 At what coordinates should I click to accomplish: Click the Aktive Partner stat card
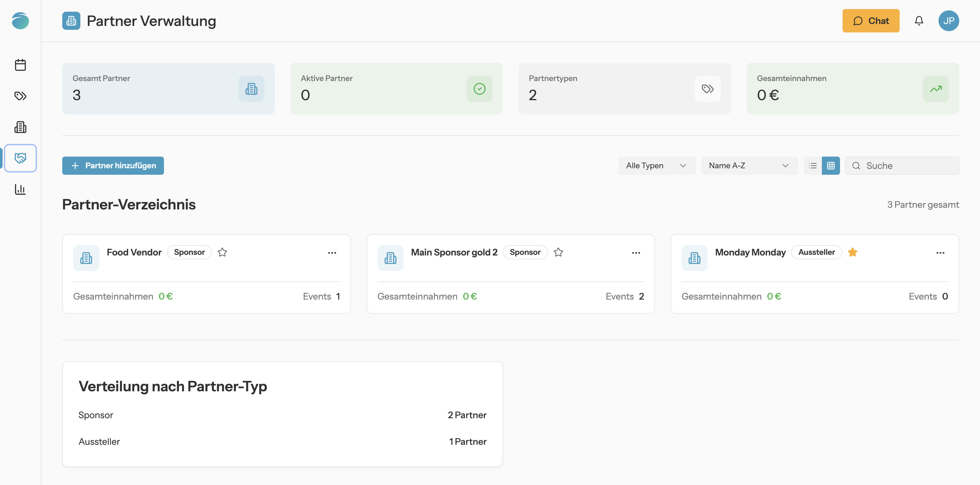point(396,89)
